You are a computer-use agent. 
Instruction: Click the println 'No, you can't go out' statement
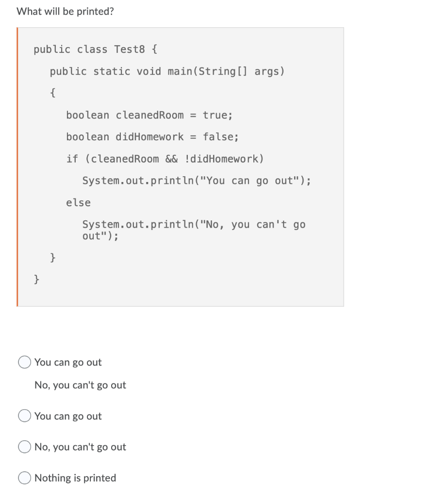click(194, 224)
